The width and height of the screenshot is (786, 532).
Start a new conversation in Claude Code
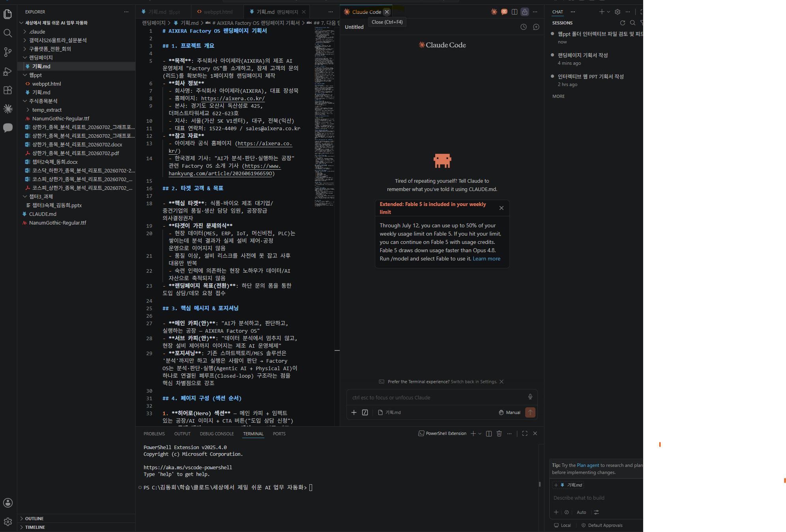pyautogui.click(x=536, y=27)
